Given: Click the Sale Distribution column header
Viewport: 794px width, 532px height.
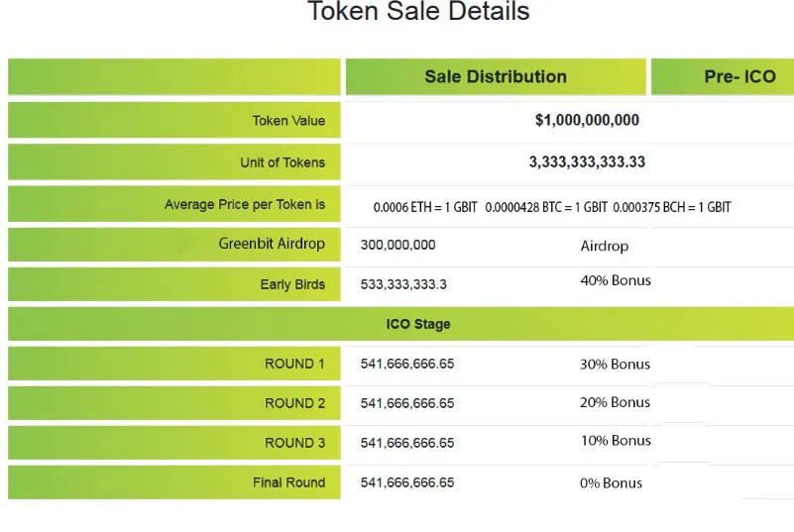Looking at the screenshot, I should click(496, 76).
